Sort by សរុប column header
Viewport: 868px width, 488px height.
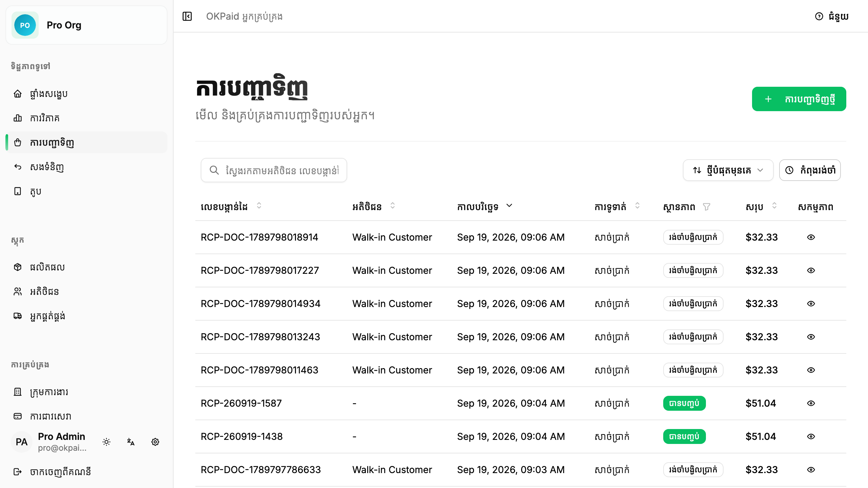[x=761, y=206]
